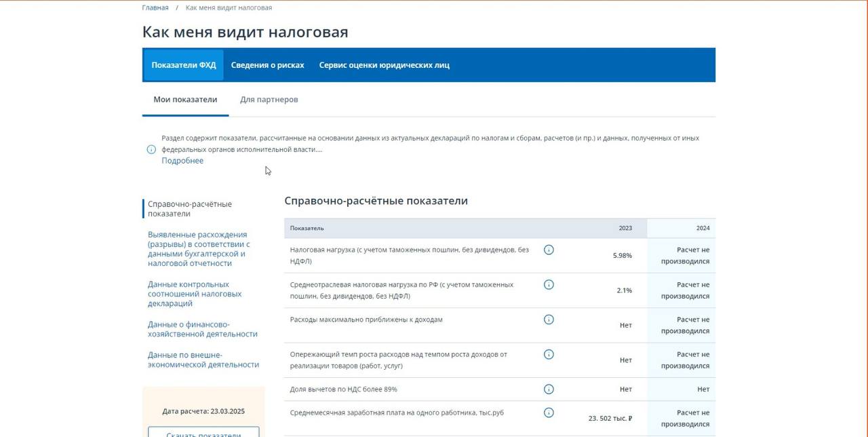Switch to Сведения о рисках tab
Screen dimensions: 868x437
[x=267, y=65]
